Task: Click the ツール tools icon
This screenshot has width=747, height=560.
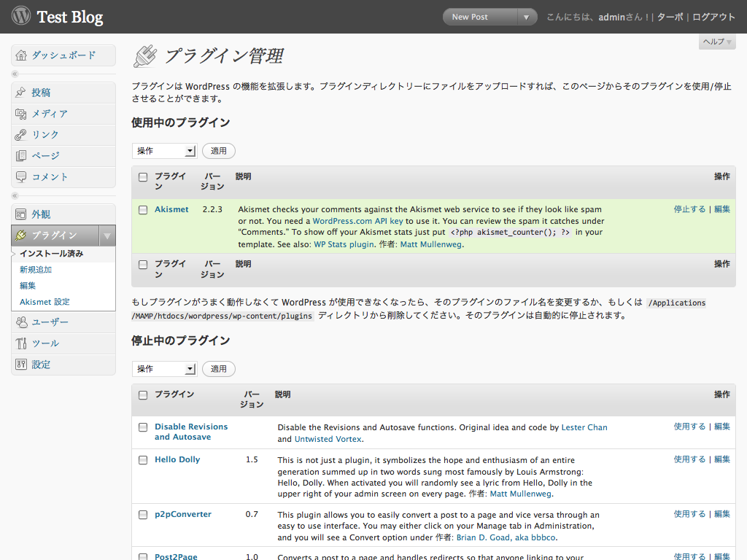Action: 21,343
